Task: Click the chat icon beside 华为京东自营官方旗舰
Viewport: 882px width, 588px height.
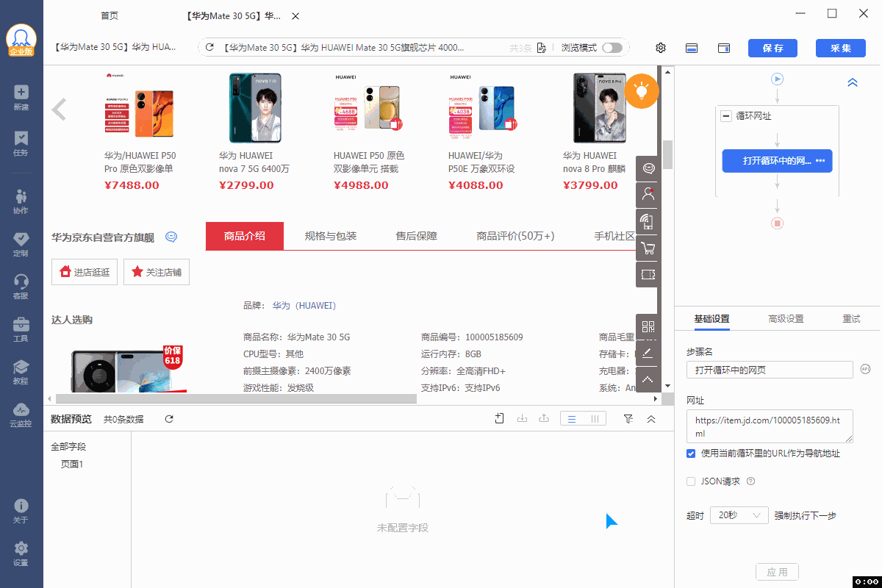Action: tap(171, 237)
